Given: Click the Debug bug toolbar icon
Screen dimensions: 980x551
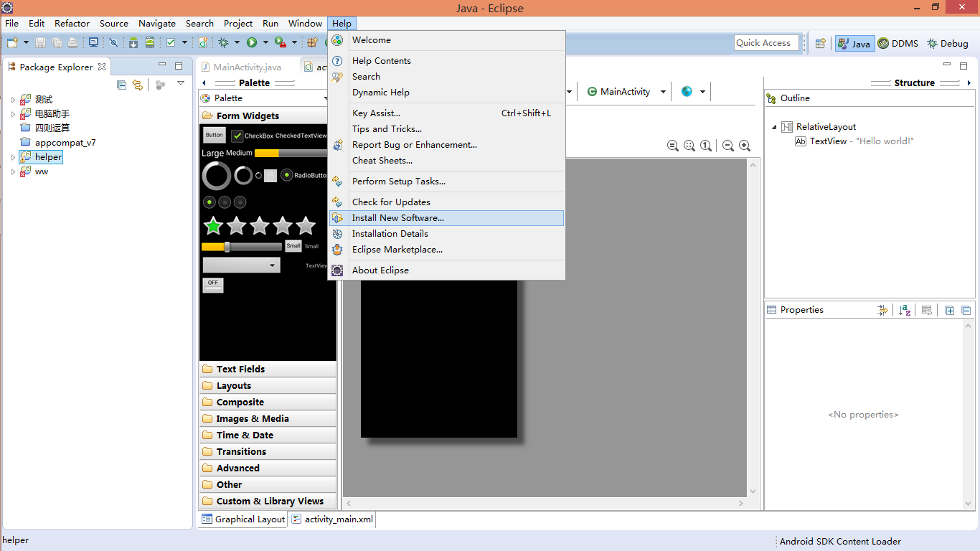Looking at the screenshot, I should click(224, 43).
